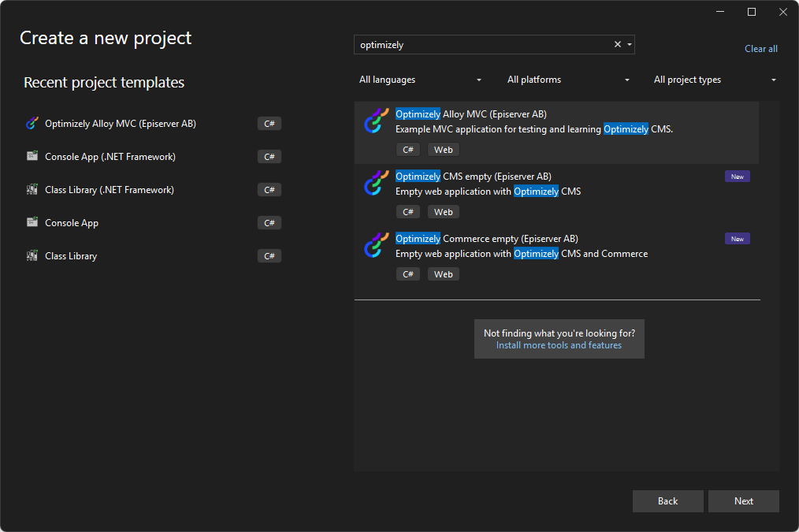The width and height of the screenshot is (799, 532).
Task: Click the recent Console App icon
Action: (x=32, y=223)
